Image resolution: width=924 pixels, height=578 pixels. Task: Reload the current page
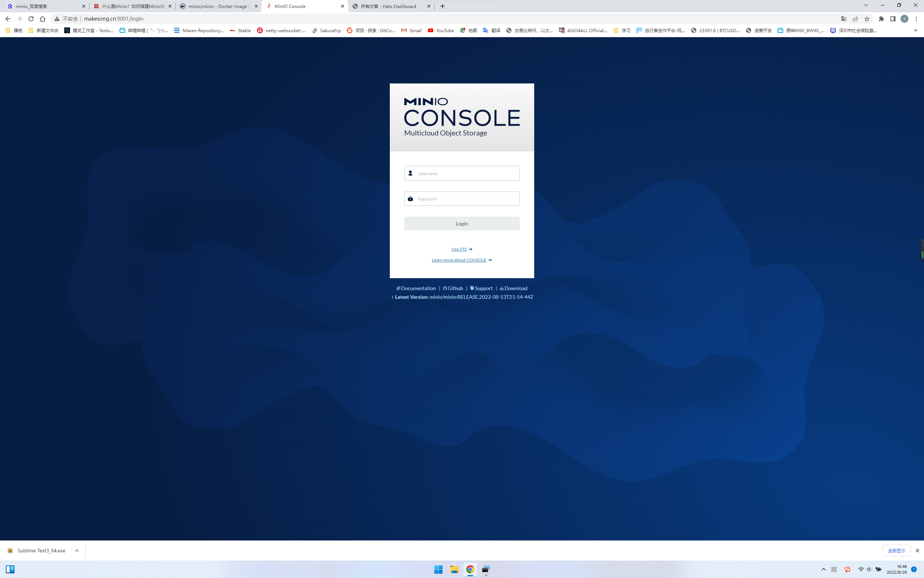(31, 19)
